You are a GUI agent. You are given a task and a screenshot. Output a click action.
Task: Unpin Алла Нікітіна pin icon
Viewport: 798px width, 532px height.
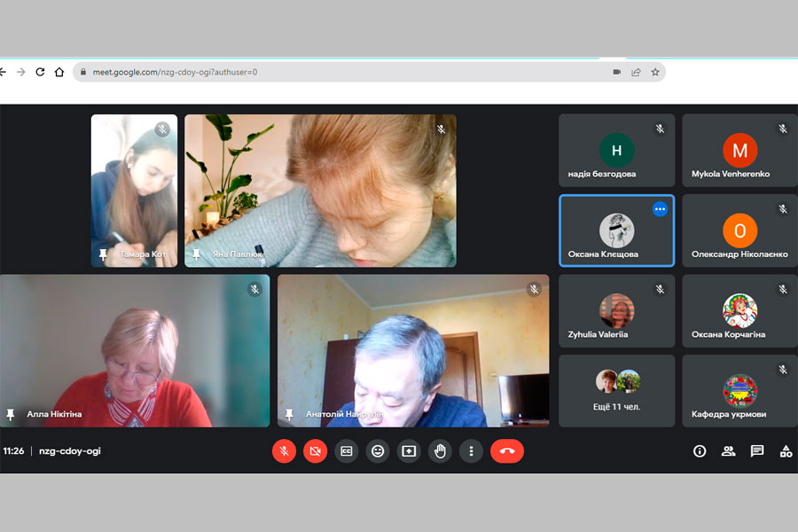(x=10, y=414)
